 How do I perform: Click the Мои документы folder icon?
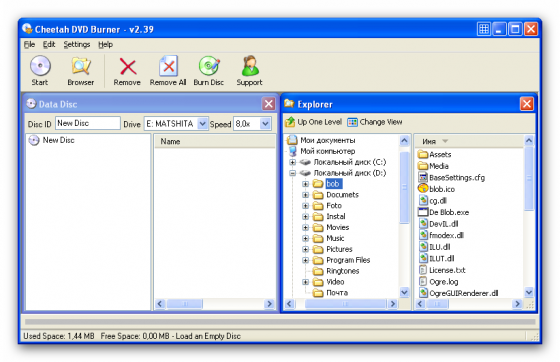pyautogui.click(x=292, y=140)
